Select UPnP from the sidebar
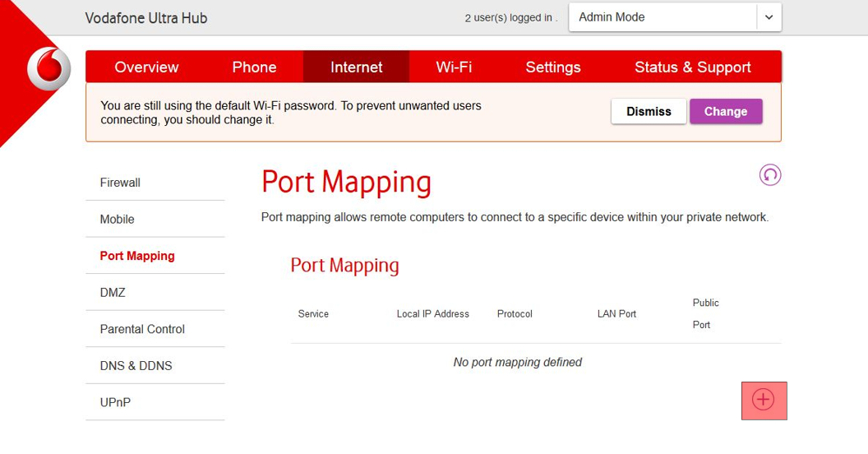The image size is (868, 454). tap(115, 402)
